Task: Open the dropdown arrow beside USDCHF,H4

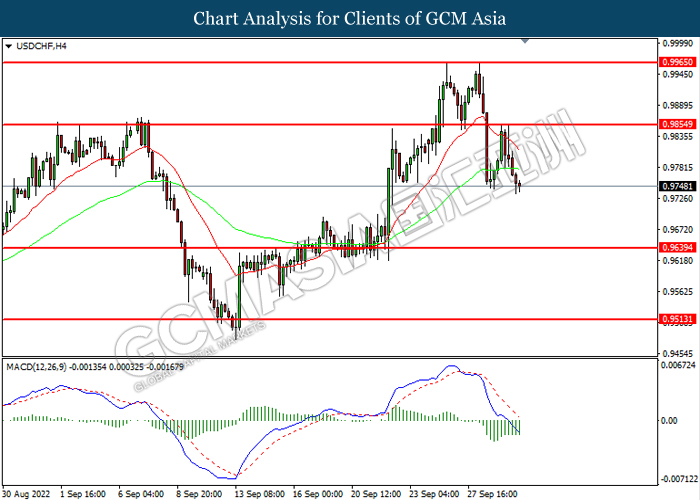Action: [x=8, y=46]
